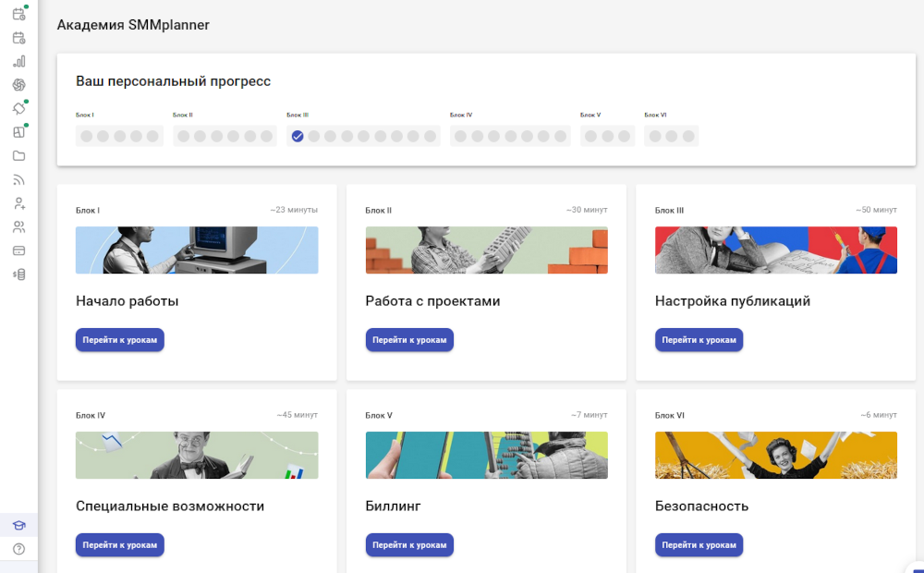Image resolution: width=924 pixels, height=573 pixels.
Task: Click the last progress dot of Блок I
Action: [x=152, y=136]
